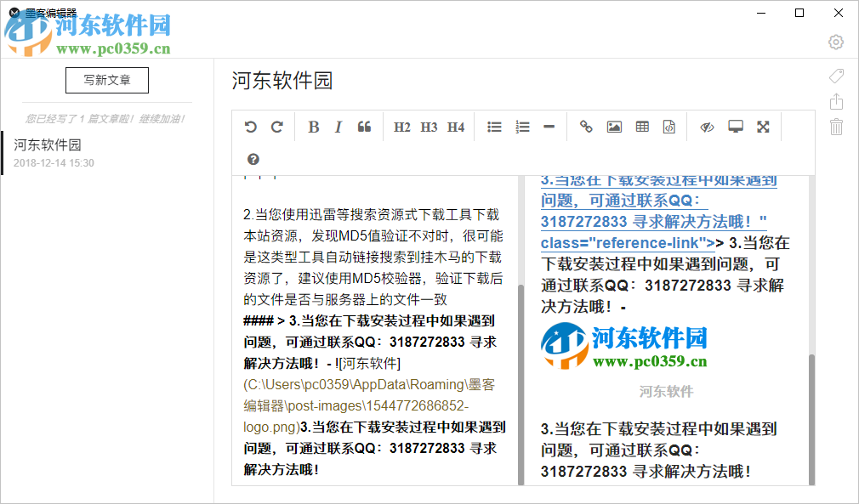Insert a blockquote with quote icon

[364, 127]
